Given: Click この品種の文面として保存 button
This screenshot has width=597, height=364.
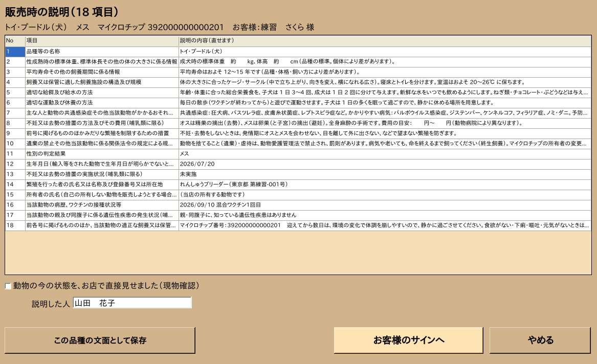Looking at the screenshot, I should (x=100, y=340).
